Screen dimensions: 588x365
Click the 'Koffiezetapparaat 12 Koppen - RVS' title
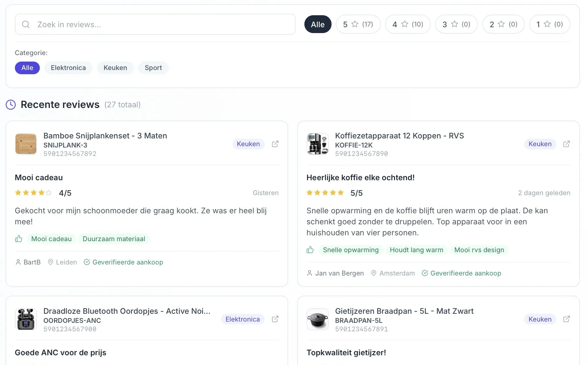tap(400, 136)
